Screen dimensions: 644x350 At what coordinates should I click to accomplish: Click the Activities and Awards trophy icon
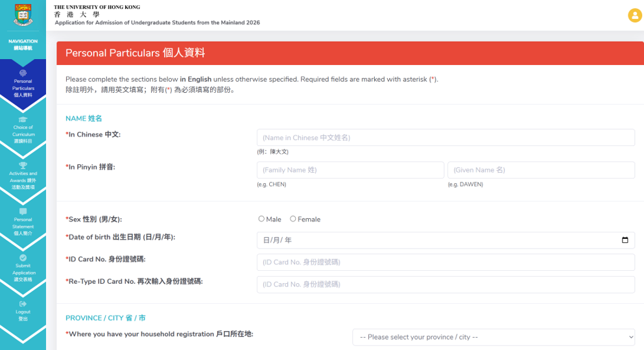point(23,166)
